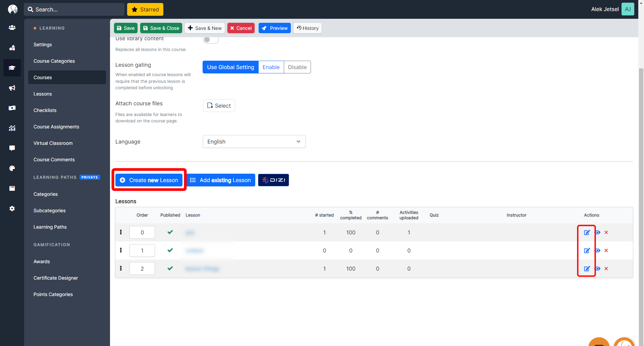Click the Search field

tap(74, 9)
